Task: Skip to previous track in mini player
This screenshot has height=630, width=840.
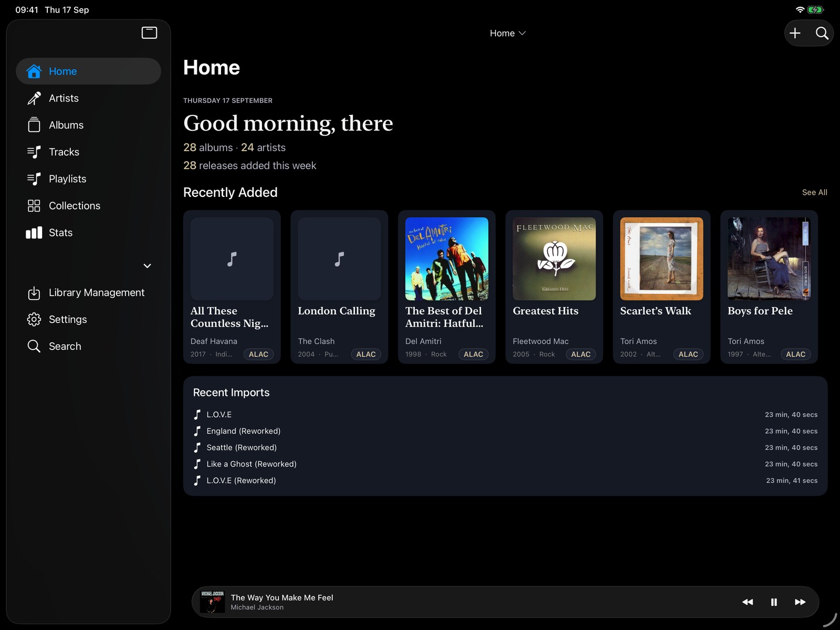Action: [748, 602]
